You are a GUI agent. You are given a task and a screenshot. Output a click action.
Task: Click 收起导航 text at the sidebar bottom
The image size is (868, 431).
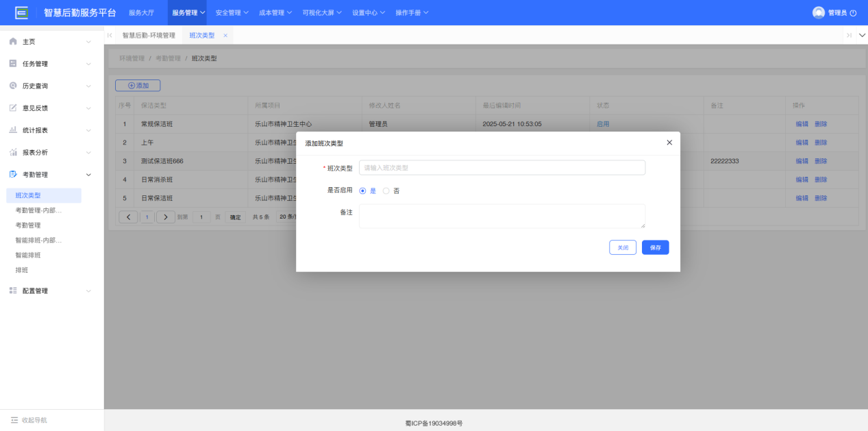point(34,420)
